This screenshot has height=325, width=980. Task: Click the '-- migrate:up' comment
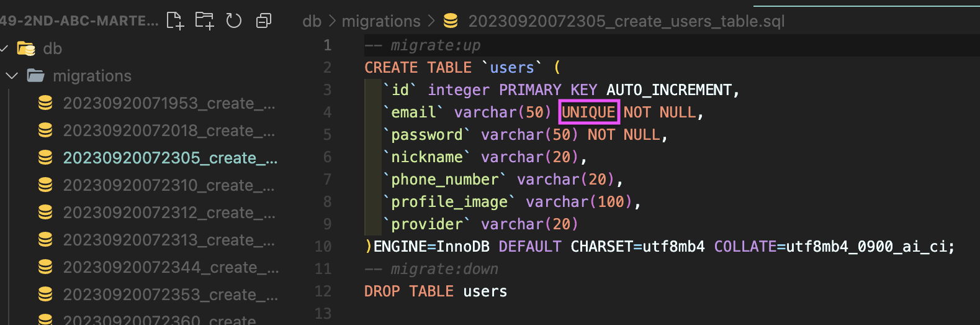(422, 45)
